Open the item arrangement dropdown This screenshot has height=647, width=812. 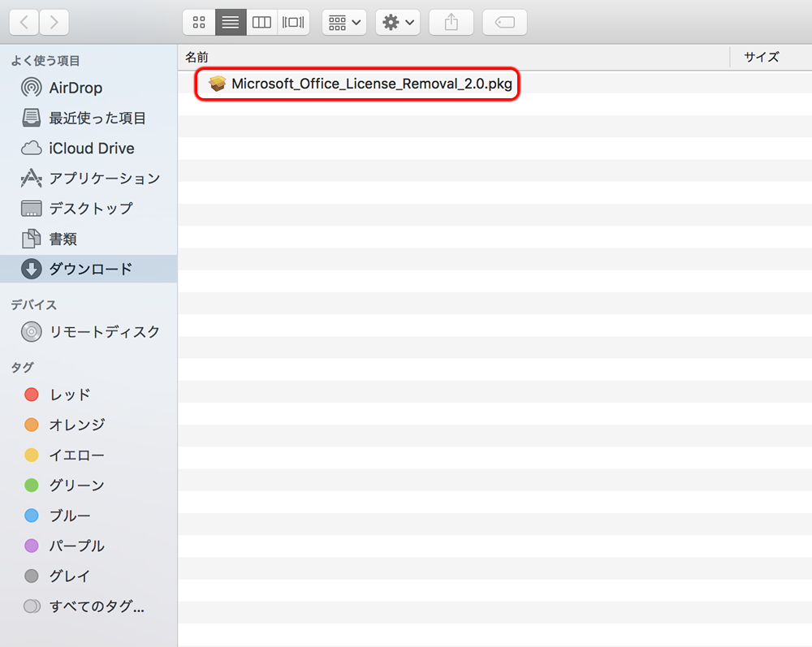click(344, 22)
